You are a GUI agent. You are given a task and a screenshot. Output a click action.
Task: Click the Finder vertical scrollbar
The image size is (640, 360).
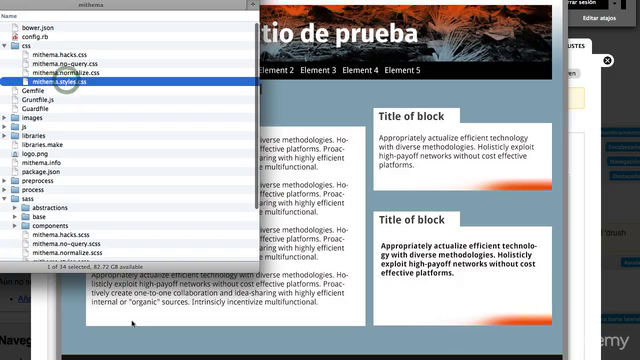click(256, 116)
